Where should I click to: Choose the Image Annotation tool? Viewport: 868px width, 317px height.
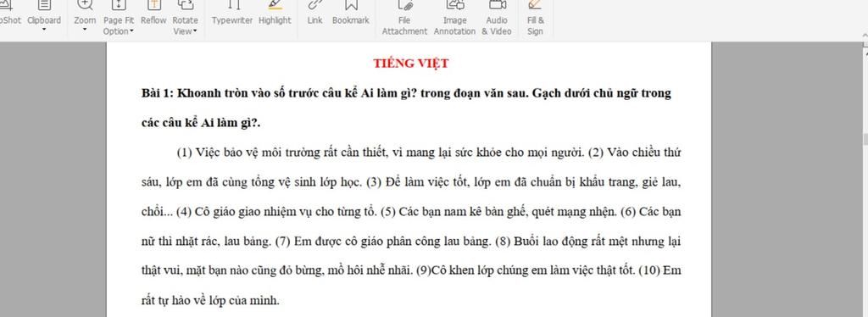(x=454, y=19)
